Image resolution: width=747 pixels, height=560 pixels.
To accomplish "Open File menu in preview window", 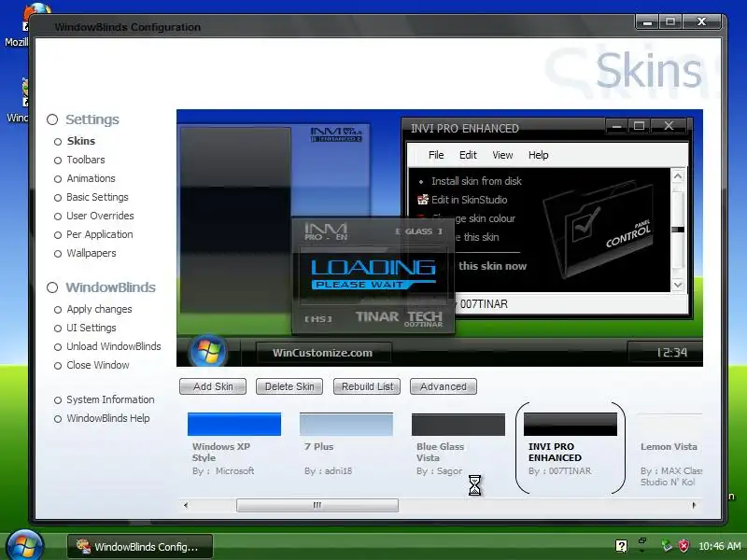I will coord(436,155).
